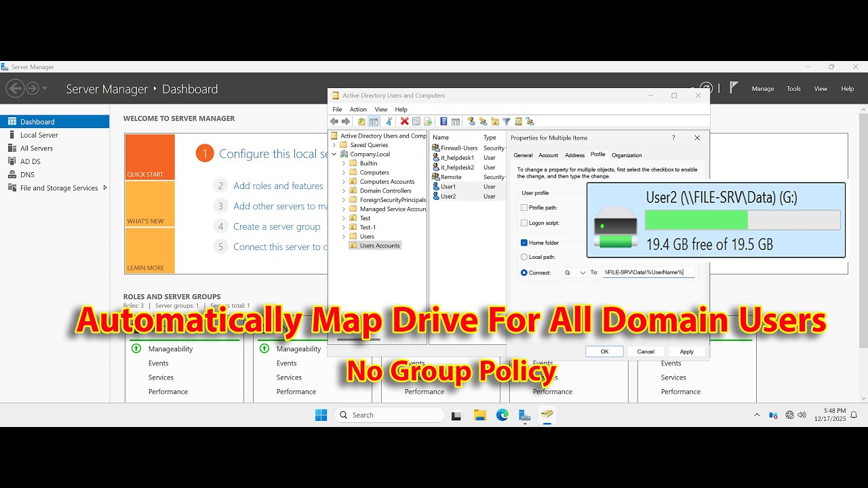Toggle the Show/Hide Console Tree icon
Image resolution: width=868 pixels, height=488 pixels.
tap(374, 121)
